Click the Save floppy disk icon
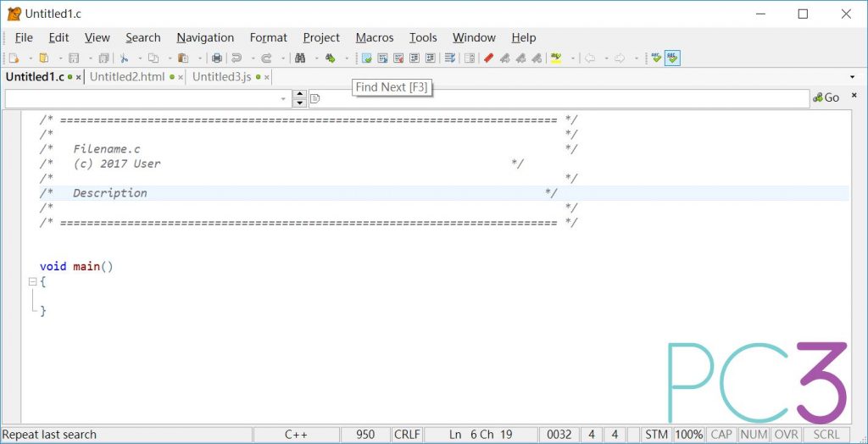 pos(74,58)
